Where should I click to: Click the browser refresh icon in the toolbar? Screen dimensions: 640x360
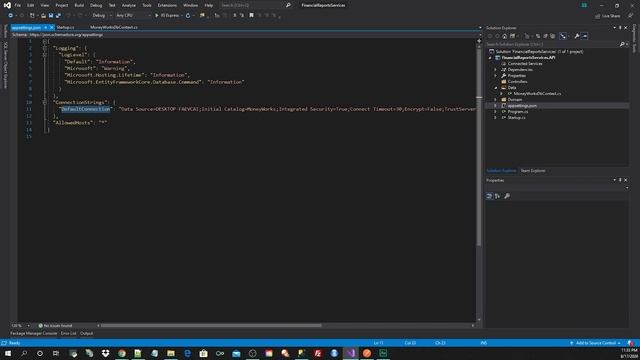(188, 16)
